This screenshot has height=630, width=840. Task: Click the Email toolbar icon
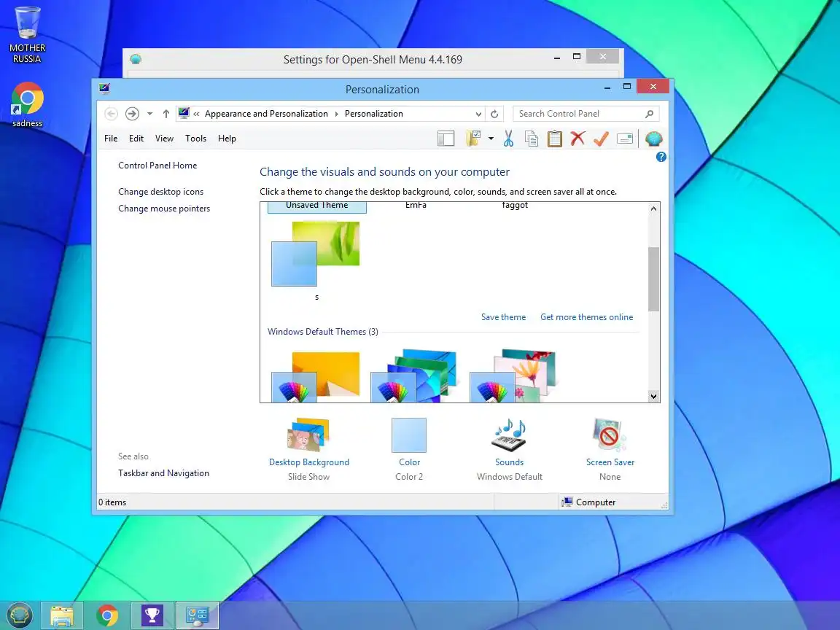625,139
